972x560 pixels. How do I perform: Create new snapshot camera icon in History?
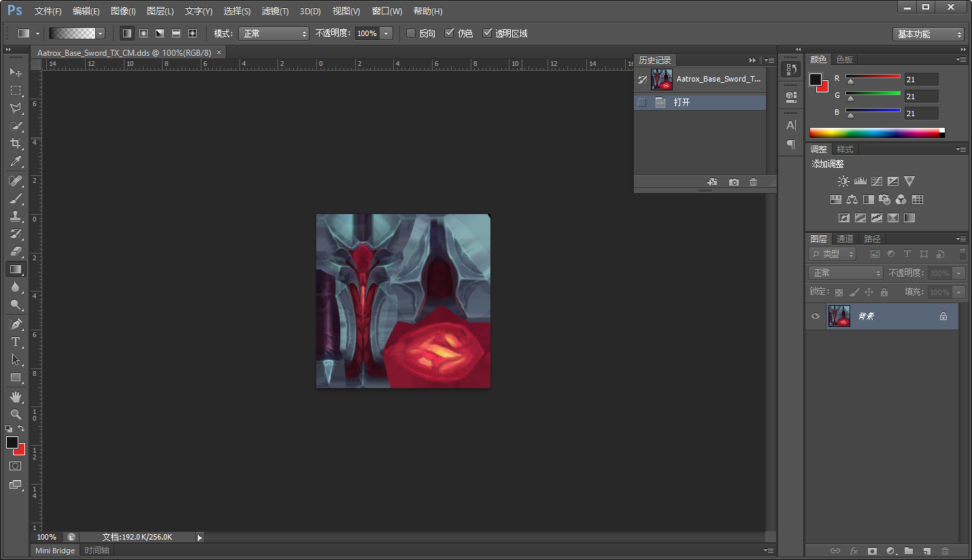click(x=733, y=182)
